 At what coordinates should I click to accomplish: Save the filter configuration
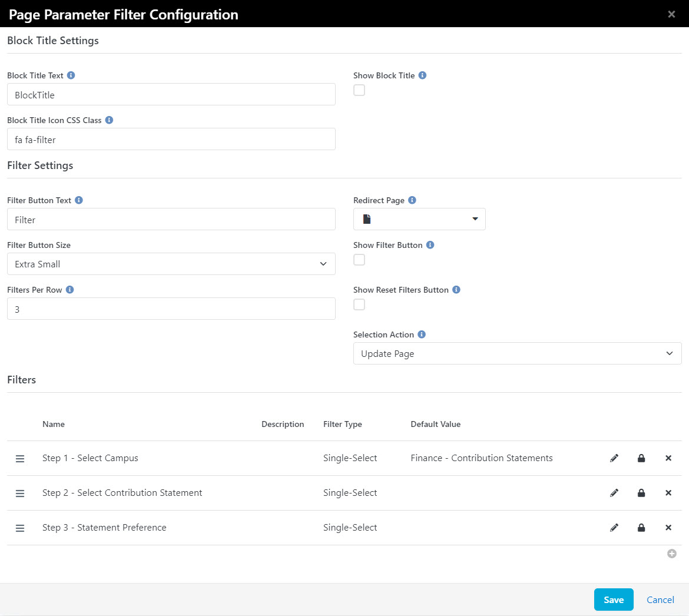pos(614,600)
